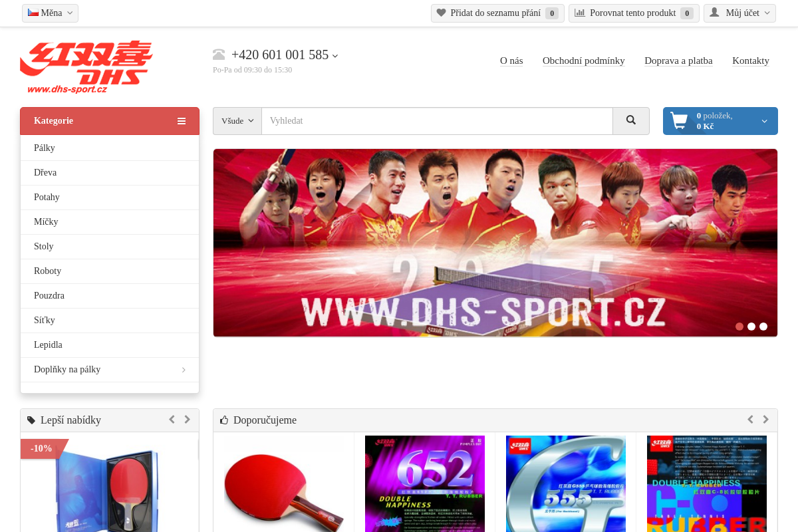
Task: Show next item in Lepší nabídky
Action: (x=188, y=420)
